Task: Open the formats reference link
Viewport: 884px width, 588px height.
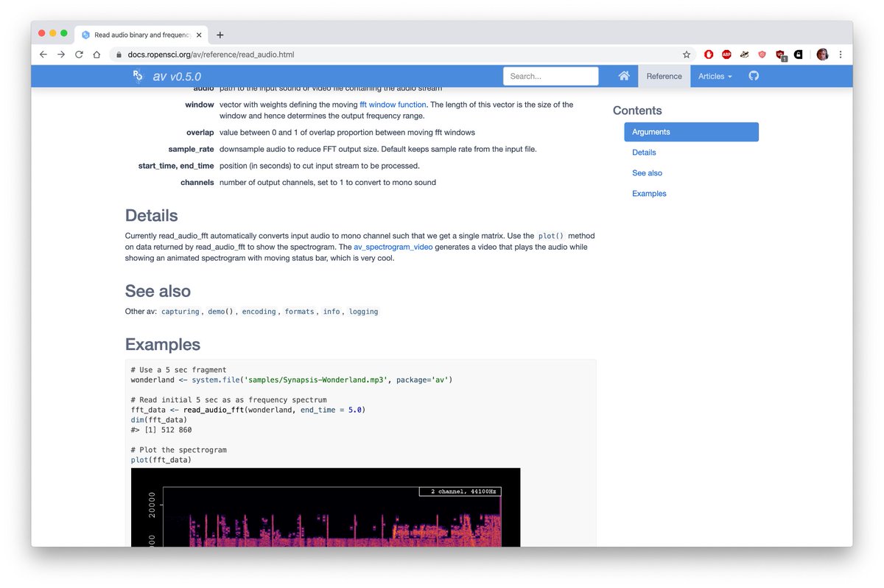Action: [x=299, y=312]
